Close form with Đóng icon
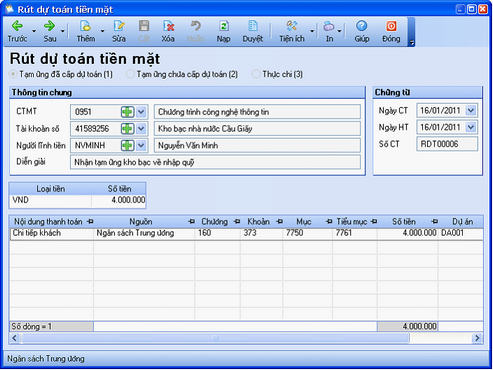 tap(391, 26)
